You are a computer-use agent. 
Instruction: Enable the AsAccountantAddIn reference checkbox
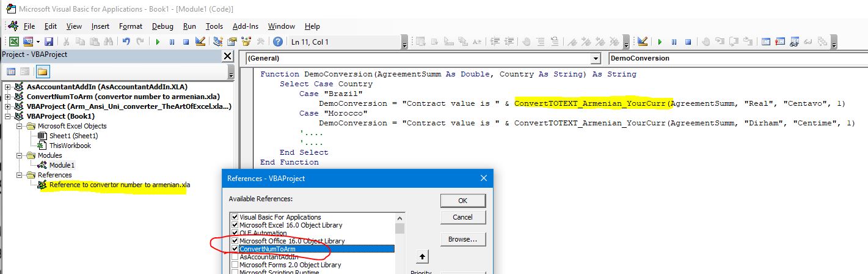click(235, 257)
